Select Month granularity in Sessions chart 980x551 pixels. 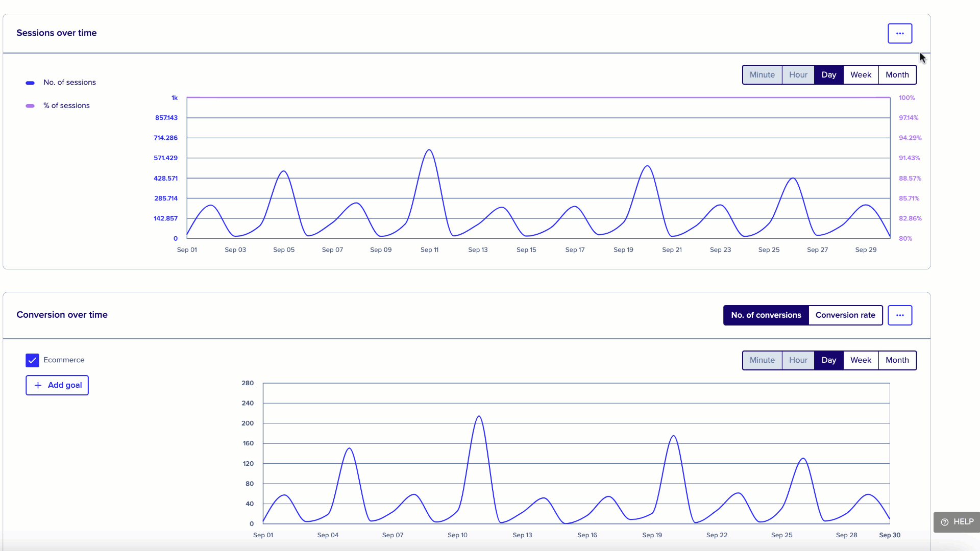(897, 74)
